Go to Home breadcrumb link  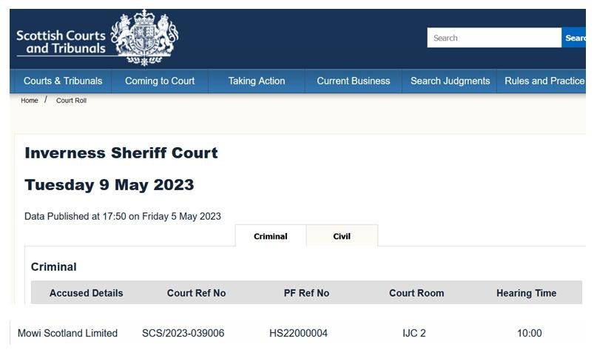click(30, 101)
